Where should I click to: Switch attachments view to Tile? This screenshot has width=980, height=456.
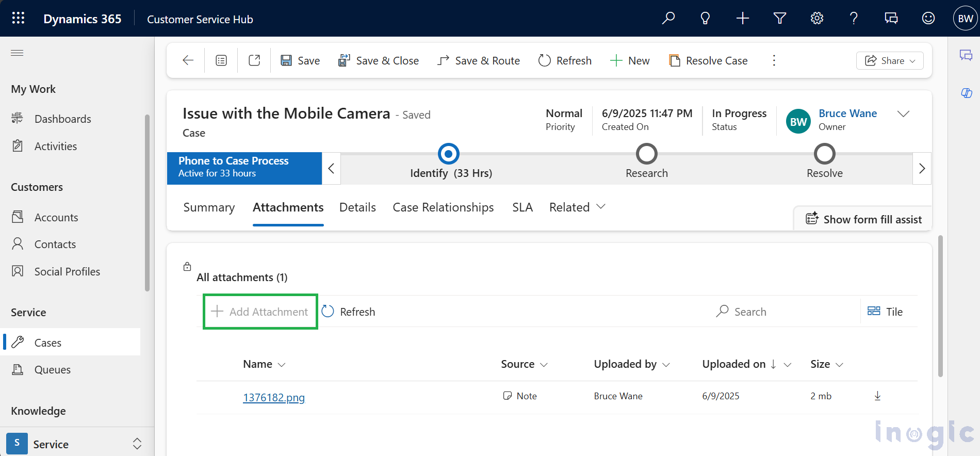pos(885,312)
